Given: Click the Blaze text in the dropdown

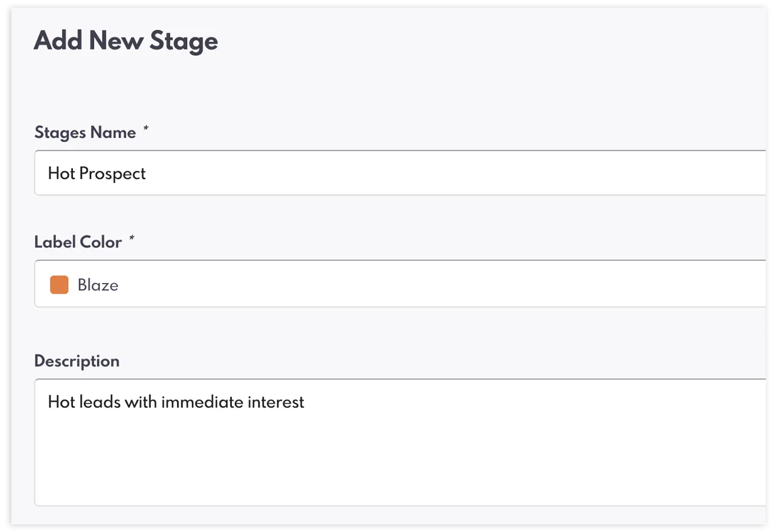Looking at the screenshot, I should tap(98, 285).
